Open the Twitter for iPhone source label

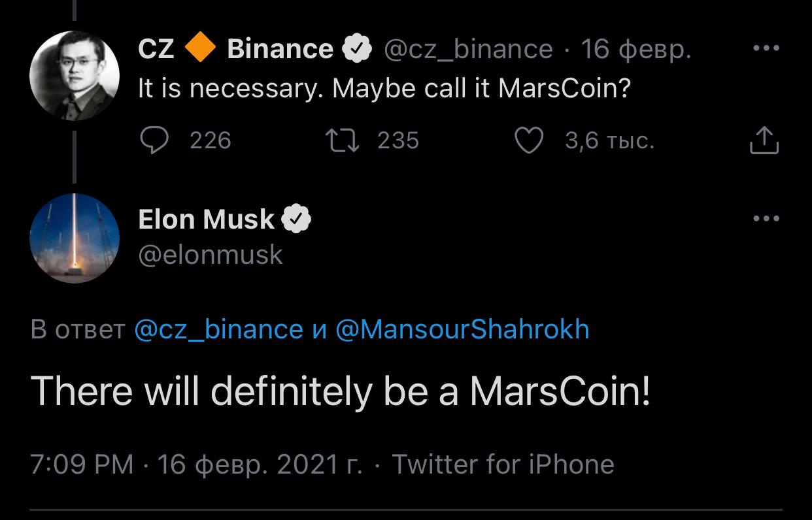503,464
